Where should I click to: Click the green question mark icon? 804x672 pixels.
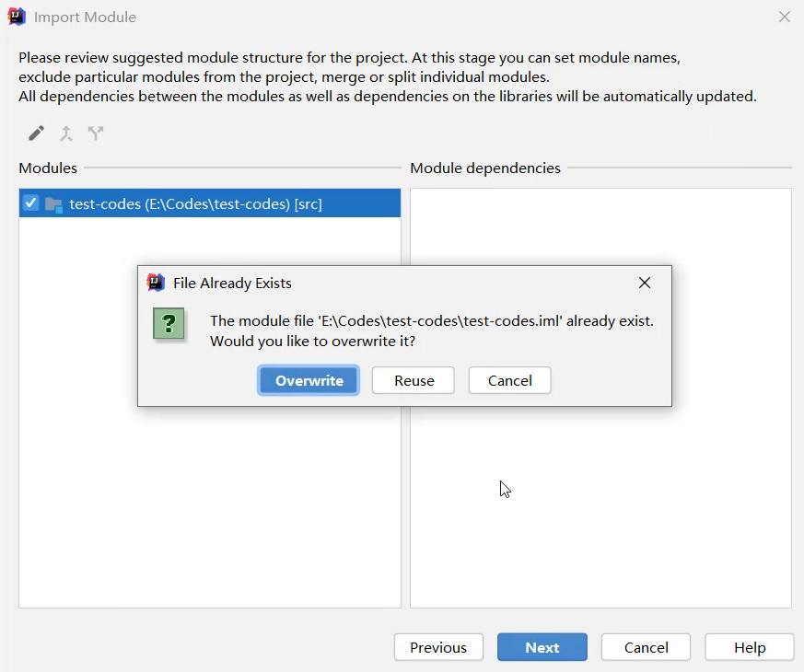[169, 324]
